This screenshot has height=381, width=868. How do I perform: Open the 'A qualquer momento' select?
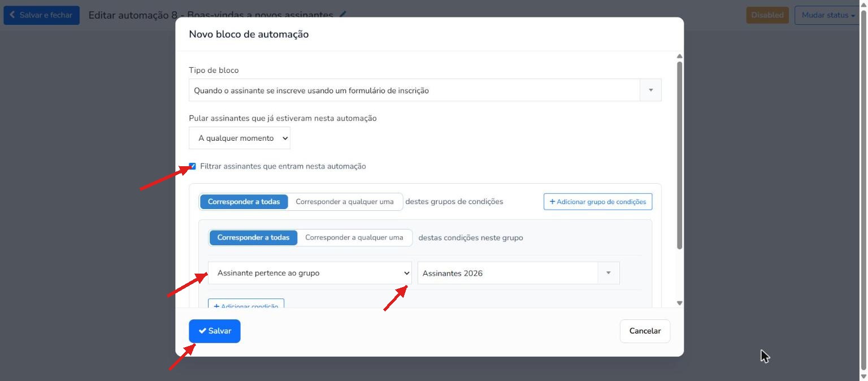pyautogui.click(x=240, y=138)
